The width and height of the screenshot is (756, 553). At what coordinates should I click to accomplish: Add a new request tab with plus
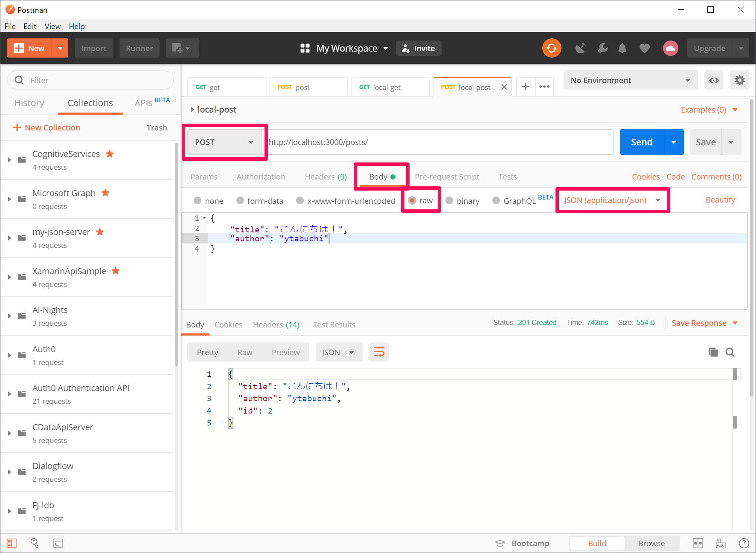[x=526, y=87]
